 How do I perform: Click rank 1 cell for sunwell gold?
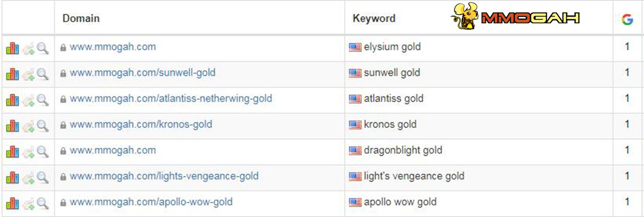click(627, 73)
